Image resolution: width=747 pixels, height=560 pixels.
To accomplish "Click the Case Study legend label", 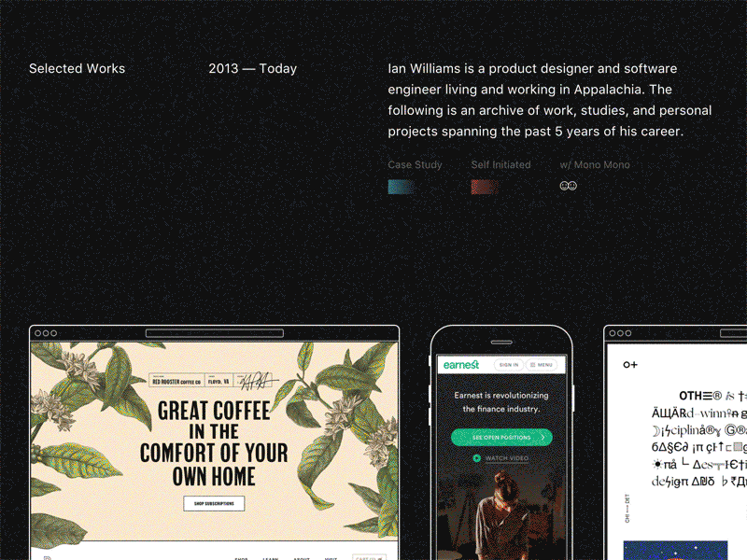I will (415, 165).
